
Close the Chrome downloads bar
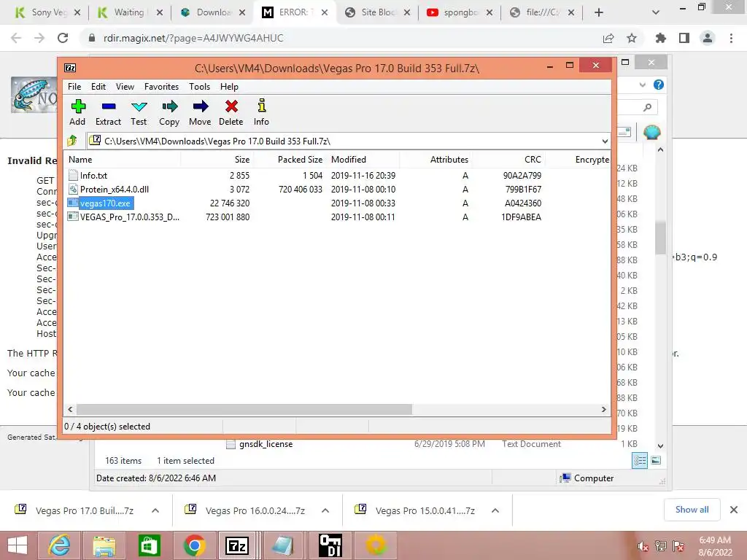click(x=734, y=510)
